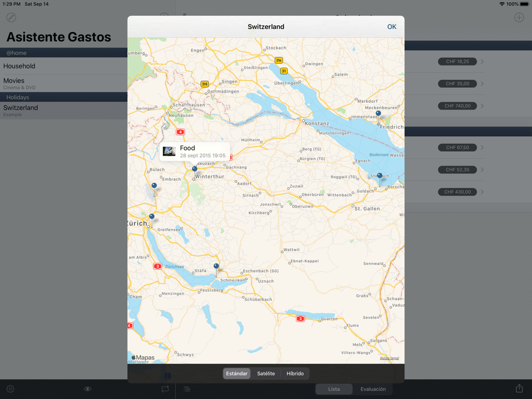Open the Movies Cinema & DVD entry

(x=64, y=84)
